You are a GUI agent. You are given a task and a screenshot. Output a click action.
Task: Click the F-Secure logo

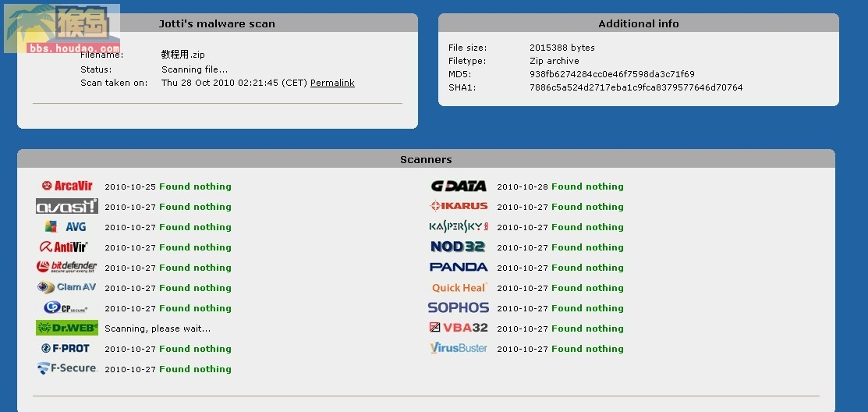pos(67,368)
